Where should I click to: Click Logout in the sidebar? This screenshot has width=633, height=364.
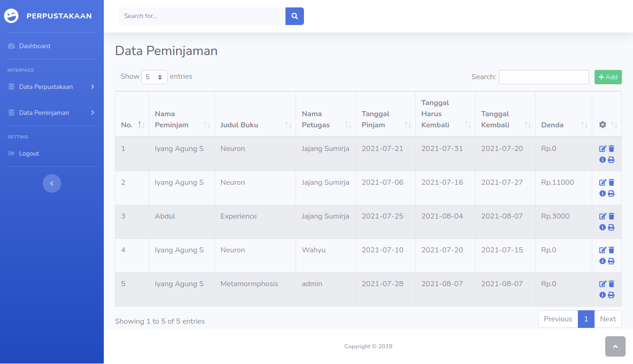52,153
